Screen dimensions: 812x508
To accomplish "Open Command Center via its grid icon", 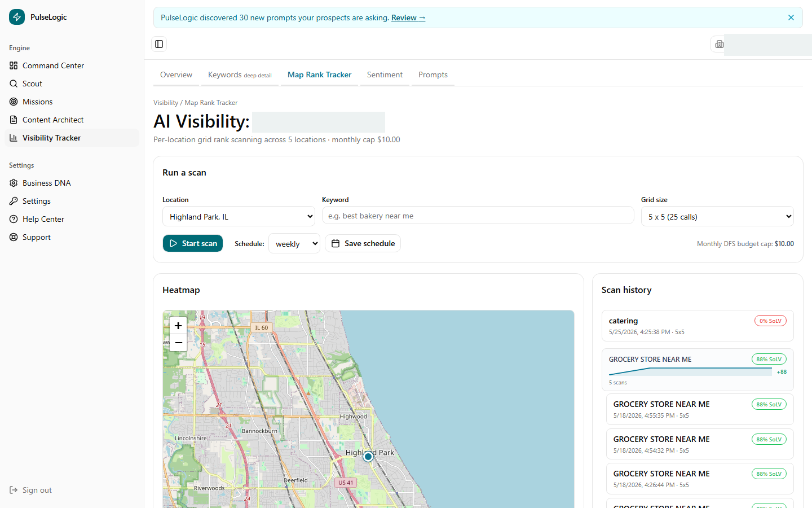I will (x=14, y=65).
